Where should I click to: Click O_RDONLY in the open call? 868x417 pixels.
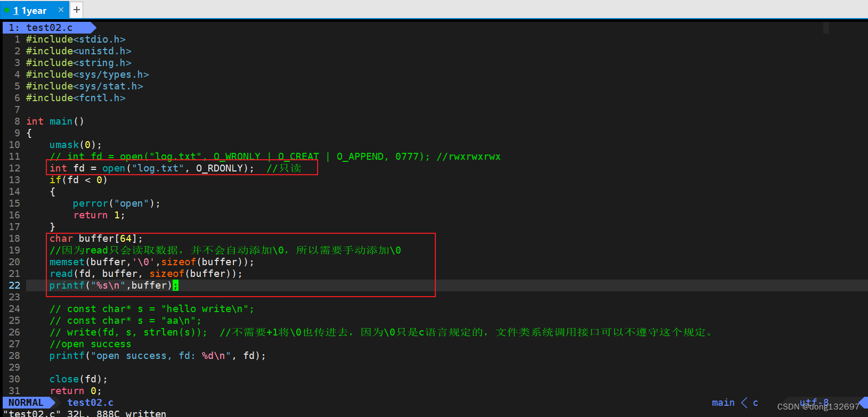tap(220, 168)
